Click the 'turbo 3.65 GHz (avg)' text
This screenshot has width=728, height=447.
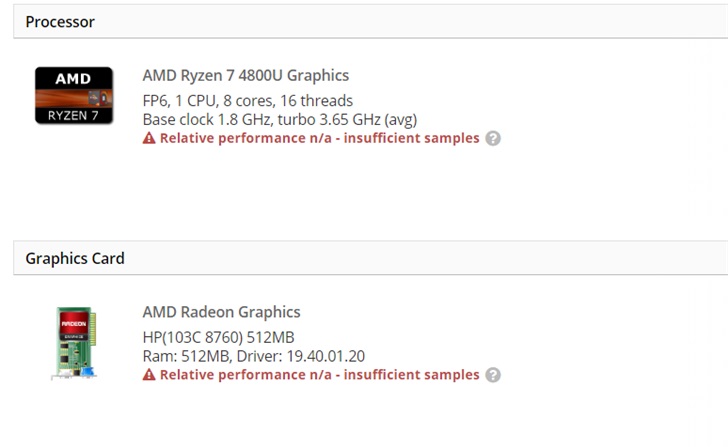pyautogui.click(x=348, y=120)
